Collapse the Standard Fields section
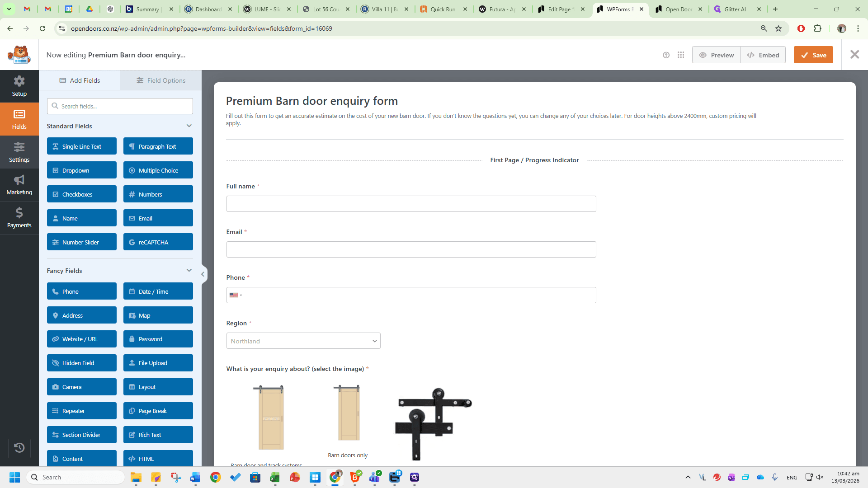Screen dimensions: 868x488 (189, 126)
